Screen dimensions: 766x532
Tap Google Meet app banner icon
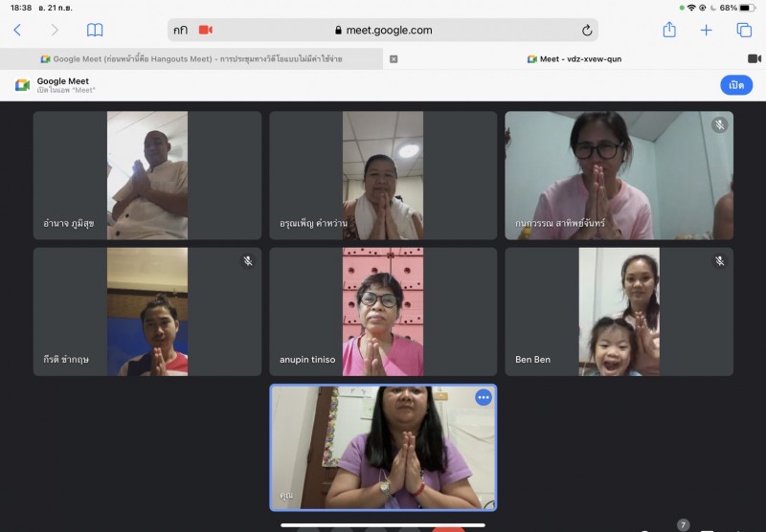[x=22, y=85]
